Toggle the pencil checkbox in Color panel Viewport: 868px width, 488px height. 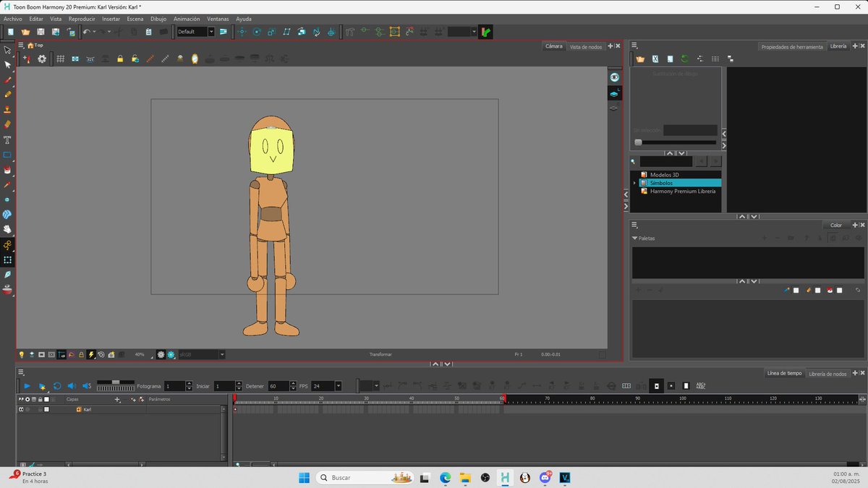(x=818, y=291)
